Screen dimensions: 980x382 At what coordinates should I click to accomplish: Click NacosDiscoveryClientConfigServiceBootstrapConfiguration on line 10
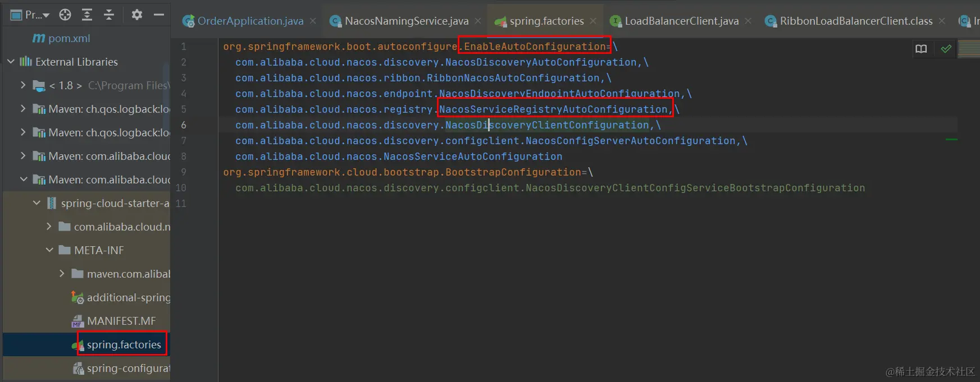(x=695, y=188)
